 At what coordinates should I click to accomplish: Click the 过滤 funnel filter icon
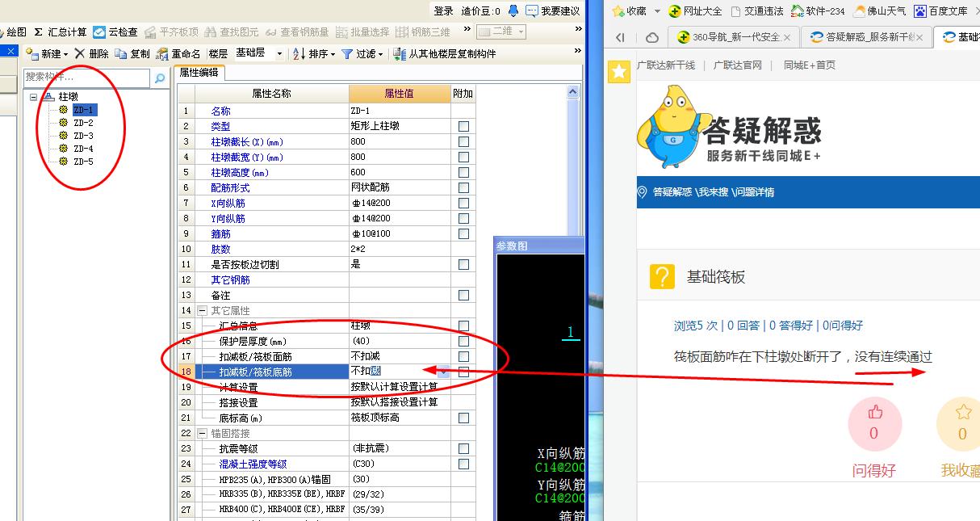tap(347, 53)
